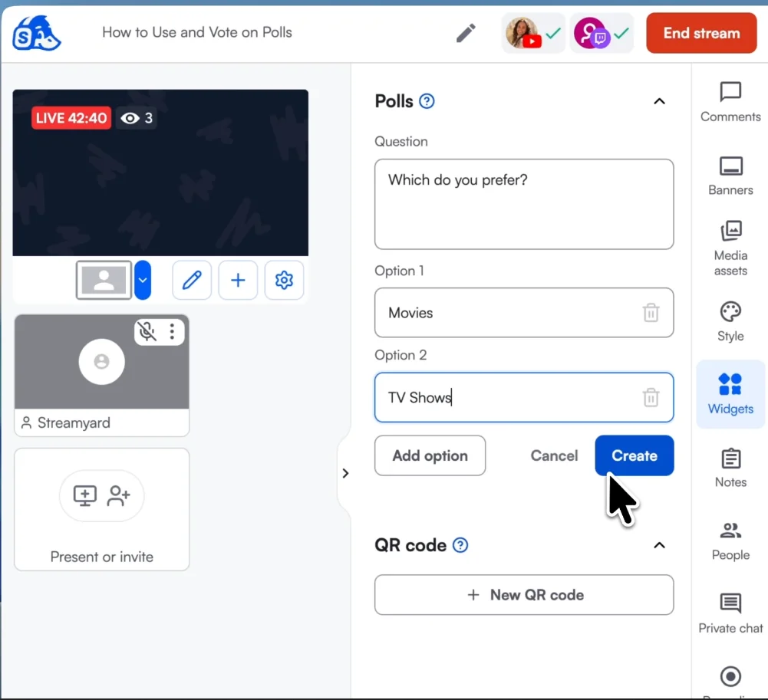
Task: Open the Comments tab
Action: tap(730, 102)
